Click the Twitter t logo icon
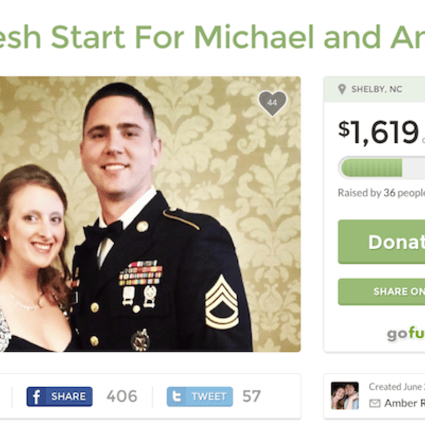Viewport: 425px width, 425px height. pyautogui.click(x=176, y=397)
